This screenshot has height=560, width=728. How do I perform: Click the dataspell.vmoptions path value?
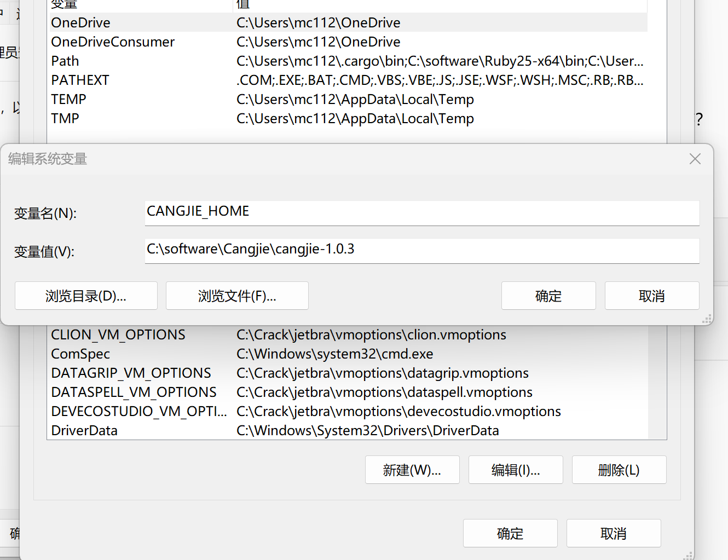pos(384,392)
